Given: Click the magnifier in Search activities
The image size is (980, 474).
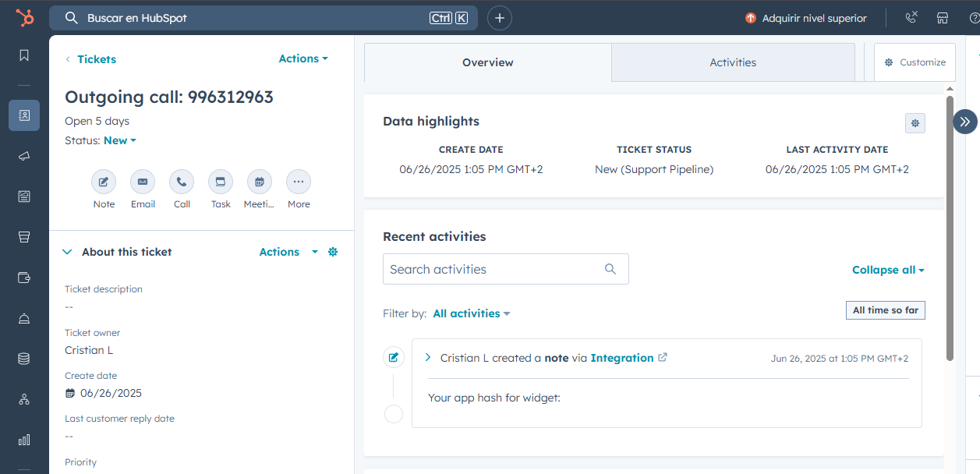Looking at the screenshot, I should click(x=610, y=269).
